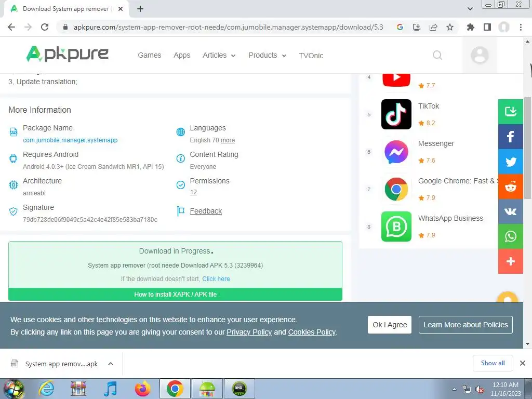Screen dimensions: 532x399
Task: Open the site search magnifier icon
Action: click(x=437, y=55)
